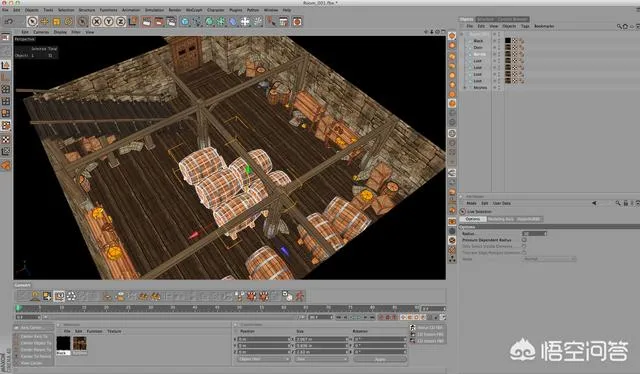Image resolution: width=640 pixels, height=374 pixels.
Task: Select the Scale tool yellow square icon
Action: point(56,21)
